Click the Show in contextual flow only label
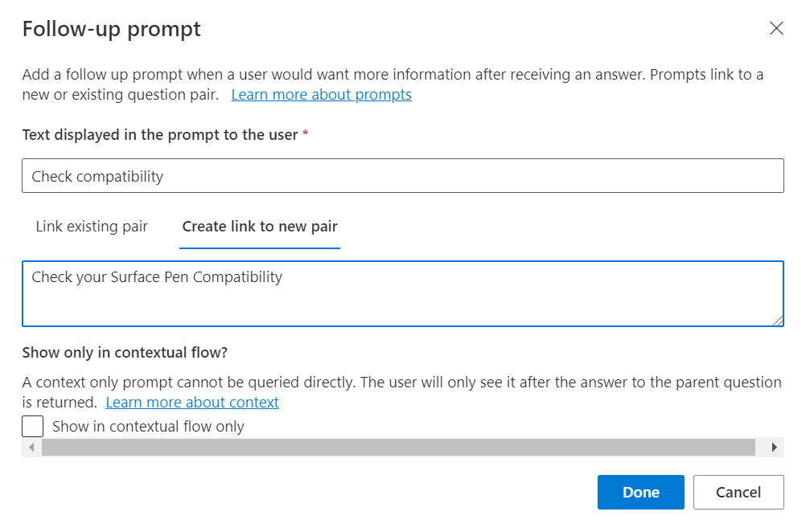The image size is (810, 532). coord(148,427)
